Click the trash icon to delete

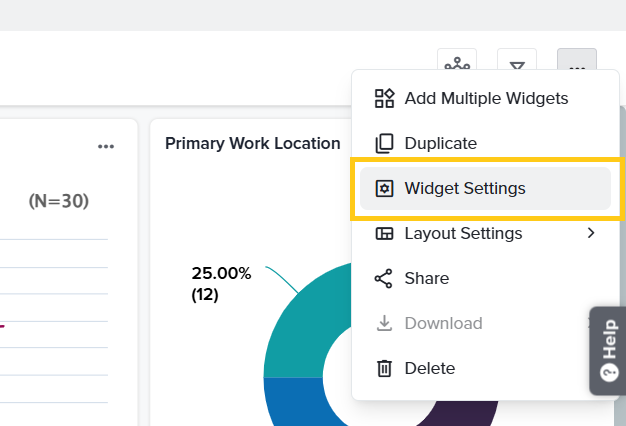tap(384, 368)
